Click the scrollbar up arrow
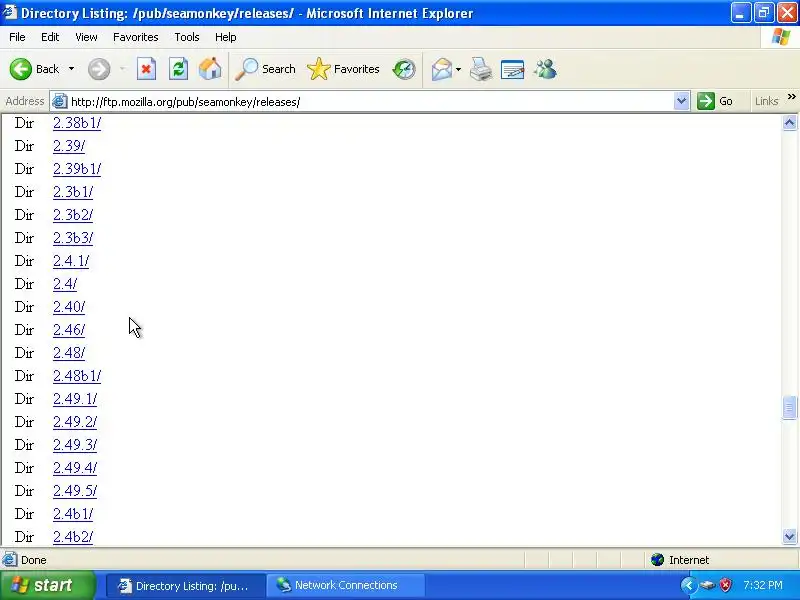This screenshot has height=600, width=800. coord(789,122)
